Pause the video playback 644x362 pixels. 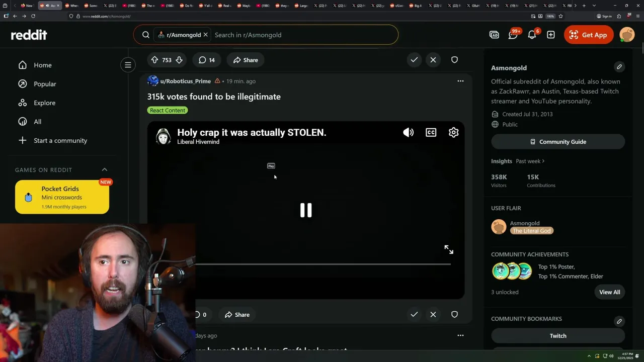click(306, 210)
